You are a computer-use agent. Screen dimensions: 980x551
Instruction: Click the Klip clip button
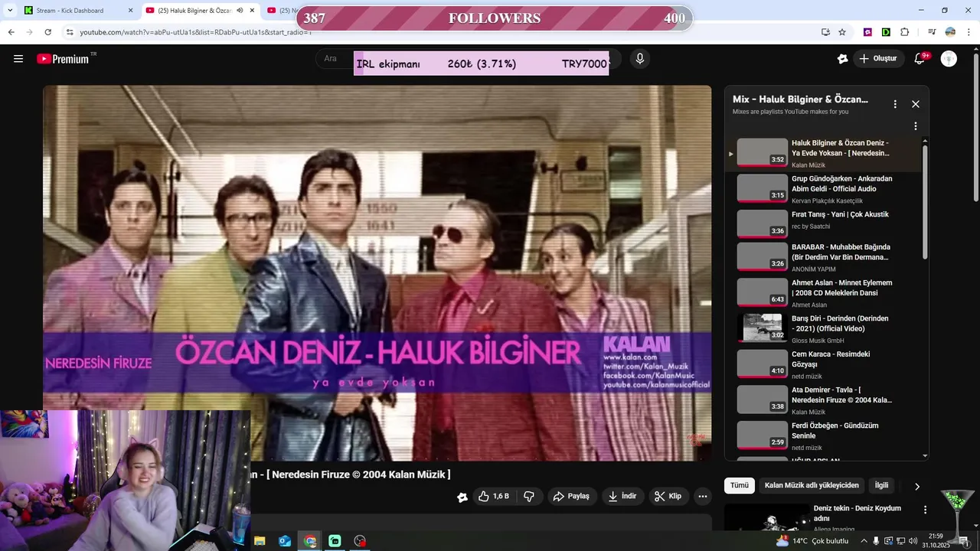[x=668, y=496]
